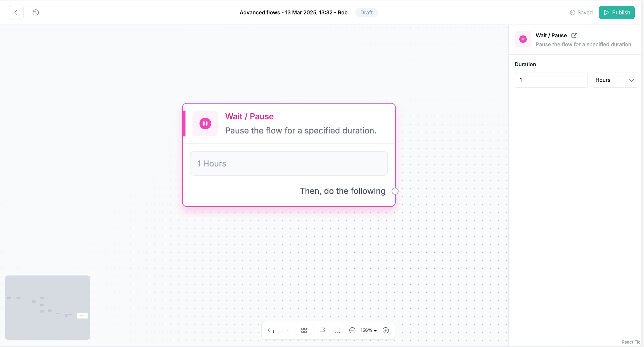The height and width of the screenshot is (347, 644).
Task: Click the pause icon on the canvas node
Action: [x=205, y=123]
